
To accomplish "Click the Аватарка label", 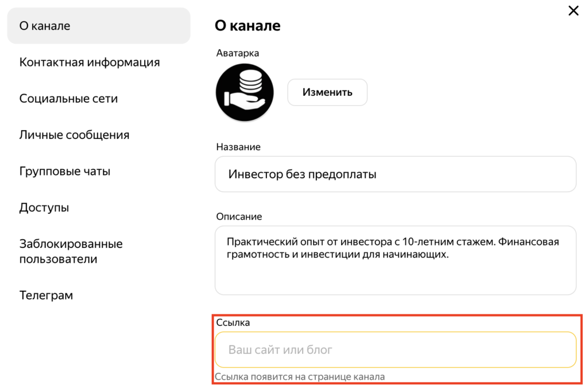I will 237,53.
